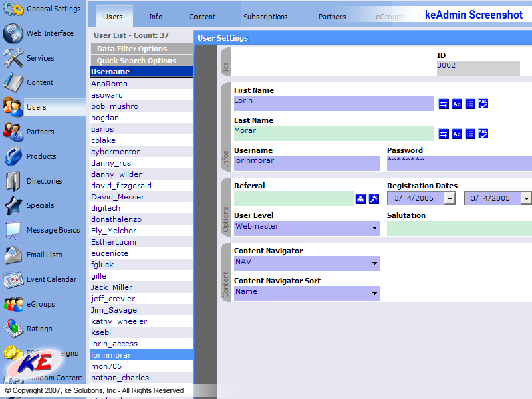Click the Content notebook icon in sidebar

coord(13,82)
